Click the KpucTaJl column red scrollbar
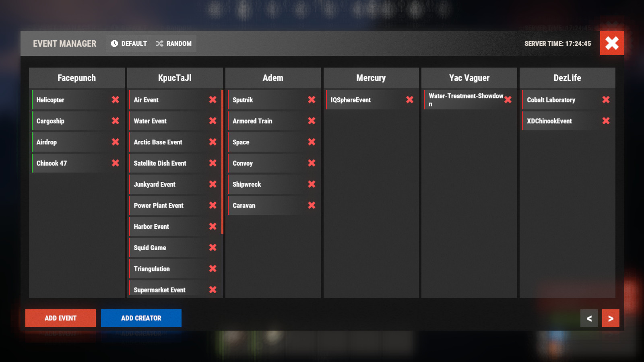644x362 pixels. click(x=222, y=161)
